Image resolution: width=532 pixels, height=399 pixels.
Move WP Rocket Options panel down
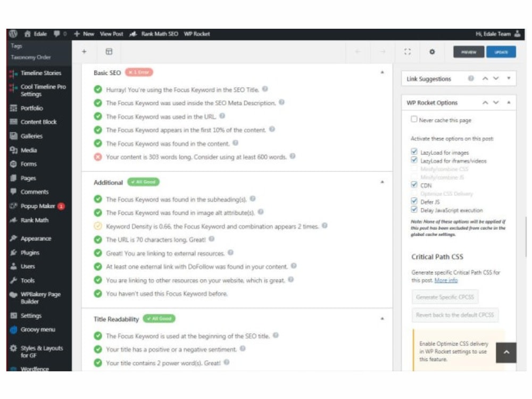pos(496,103)
